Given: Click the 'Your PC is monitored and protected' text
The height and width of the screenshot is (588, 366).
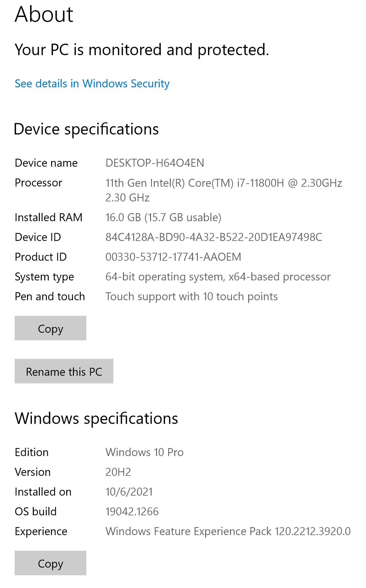Looking at the screenshot, I should click(142, 50).
